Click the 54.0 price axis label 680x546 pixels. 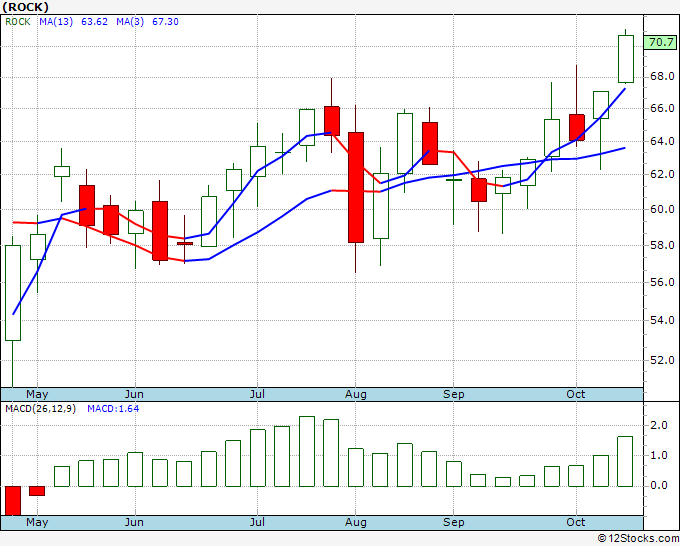(x=662, y=320)
